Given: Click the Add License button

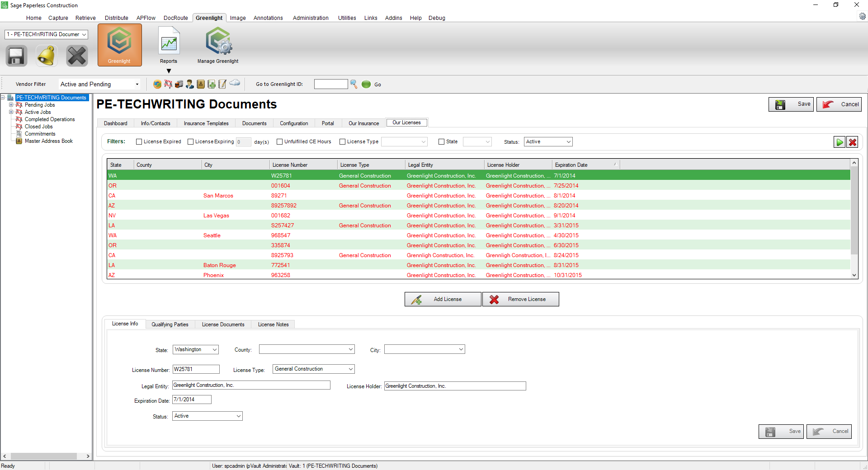Looking at the screenshot, I should pos(443,299).
